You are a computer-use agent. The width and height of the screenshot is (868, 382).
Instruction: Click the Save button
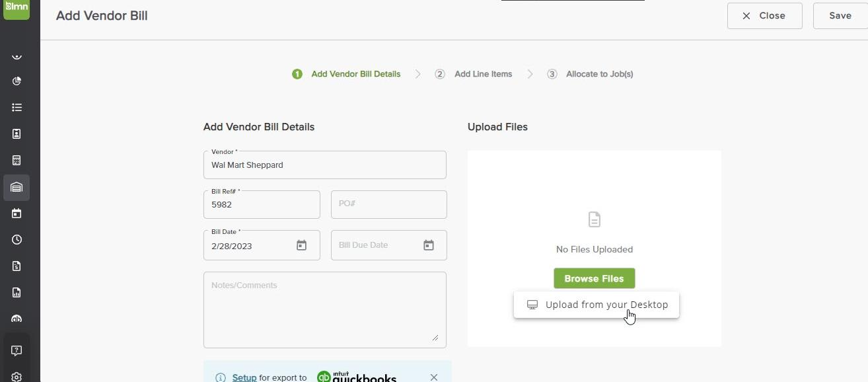840,16
